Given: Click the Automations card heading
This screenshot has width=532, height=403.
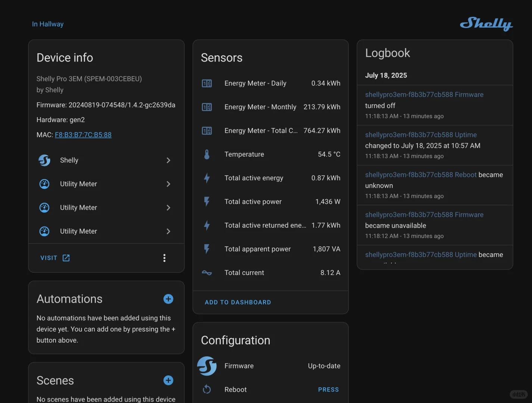Looking at the screenshot, I should [70, 299].
